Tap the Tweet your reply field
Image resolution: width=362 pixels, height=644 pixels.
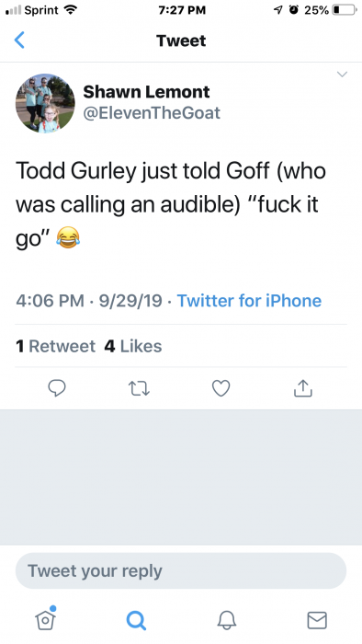[x=181, y=571]
